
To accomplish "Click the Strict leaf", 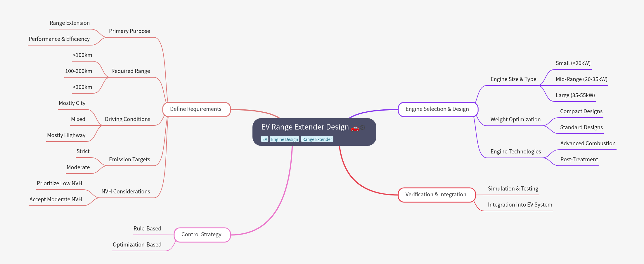I will 83,151.
